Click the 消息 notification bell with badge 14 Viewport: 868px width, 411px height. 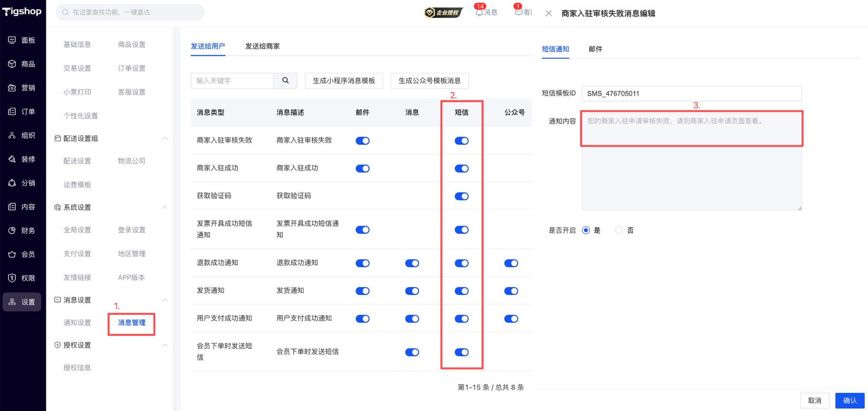coord(486,12)
